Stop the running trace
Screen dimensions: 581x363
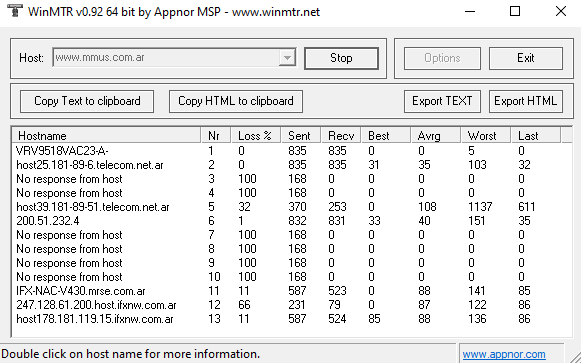click(x=341, y=58)
